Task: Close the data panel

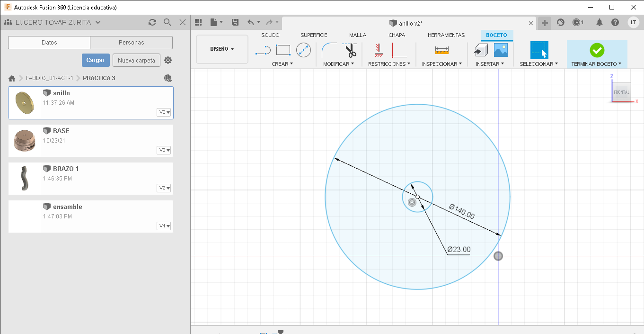Action: click(183, 22)
